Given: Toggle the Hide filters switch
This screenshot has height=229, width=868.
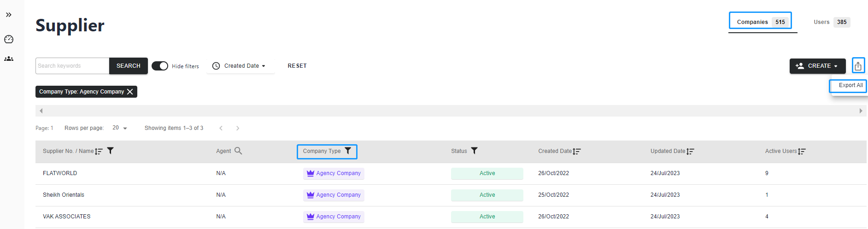Looking at the screenshot, I should [160, 66].
